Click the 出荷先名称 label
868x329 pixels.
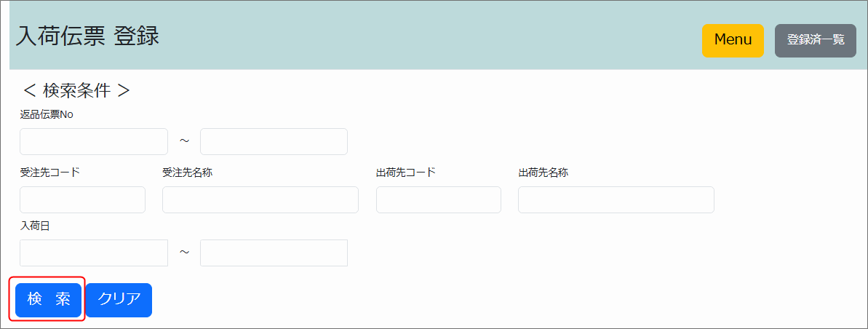[x=543, y=173]
